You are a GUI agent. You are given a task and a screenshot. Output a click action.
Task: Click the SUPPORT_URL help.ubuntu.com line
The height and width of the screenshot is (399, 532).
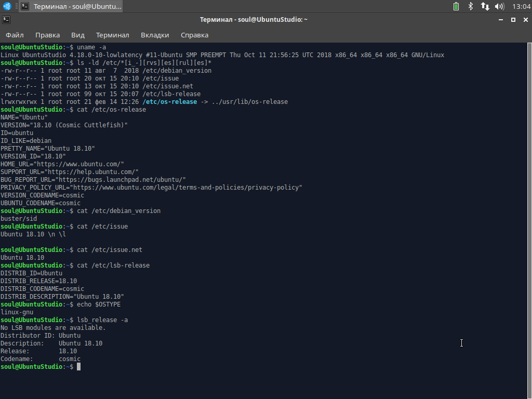coord(70,172)
